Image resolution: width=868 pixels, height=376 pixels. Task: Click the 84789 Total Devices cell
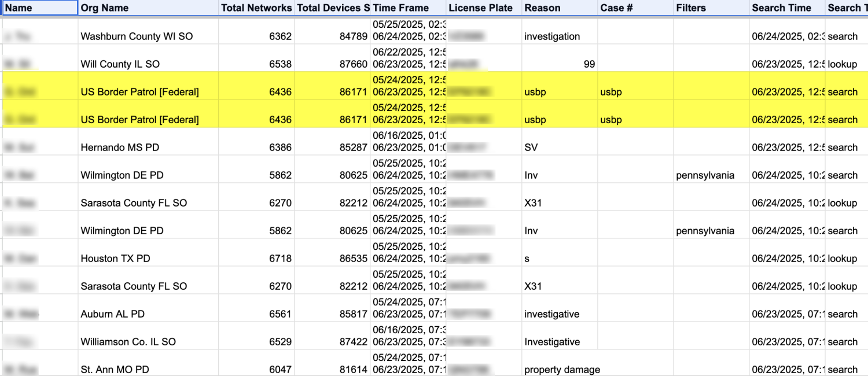[x=332, y=31]
